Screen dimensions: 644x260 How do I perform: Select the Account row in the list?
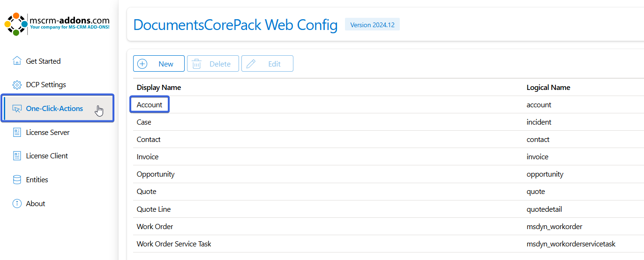[x=150, y=105]
